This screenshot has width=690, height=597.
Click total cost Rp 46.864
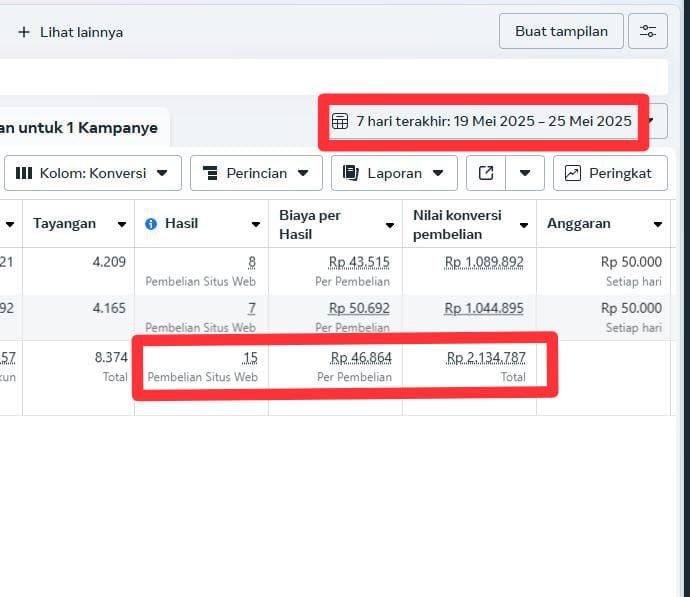[x=361, y=358]
